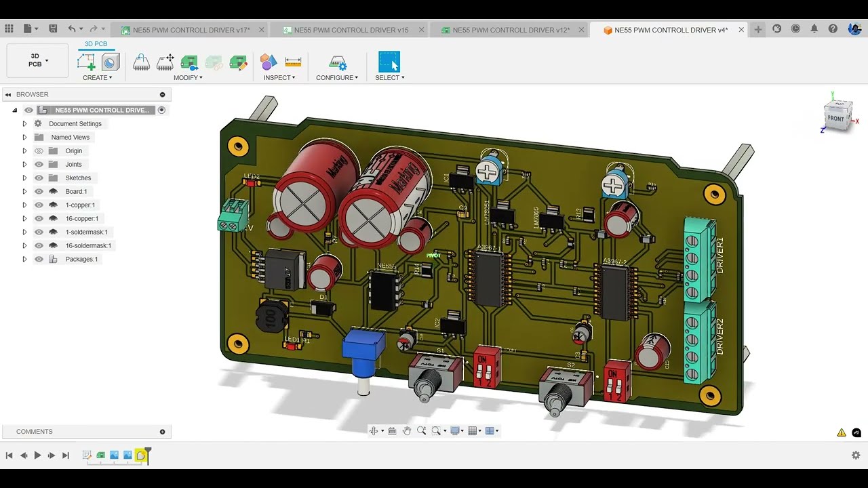Open the Help question mark icon
The image size is (868, 488).
(x=833, y=29)
